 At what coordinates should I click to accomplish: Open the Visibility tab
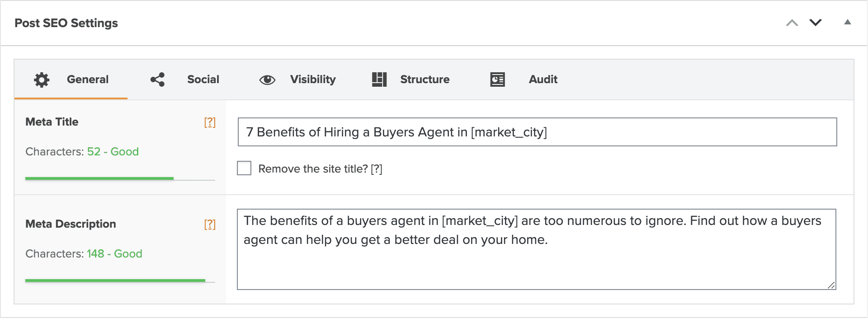[x=313, y=79]
